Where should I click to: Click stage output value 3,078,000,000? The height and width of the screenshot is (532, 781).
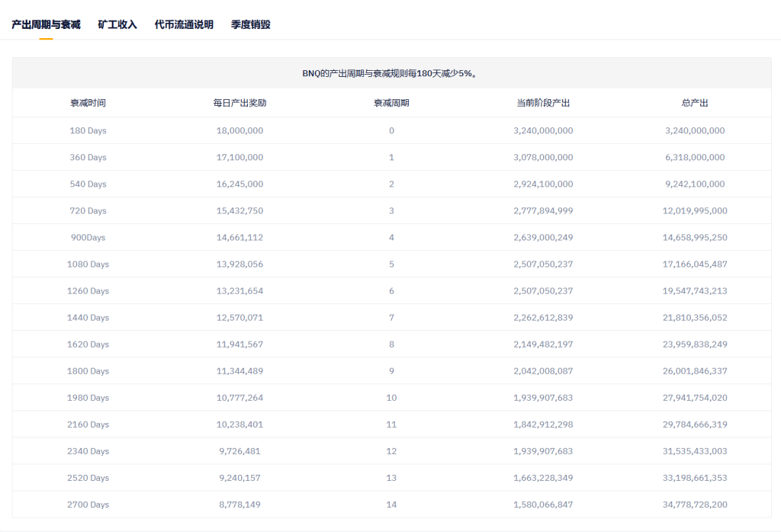(543, 157)
